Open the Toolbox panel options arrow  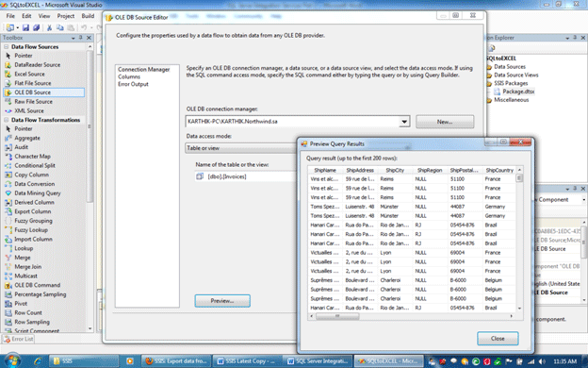(x=73, y=38)
